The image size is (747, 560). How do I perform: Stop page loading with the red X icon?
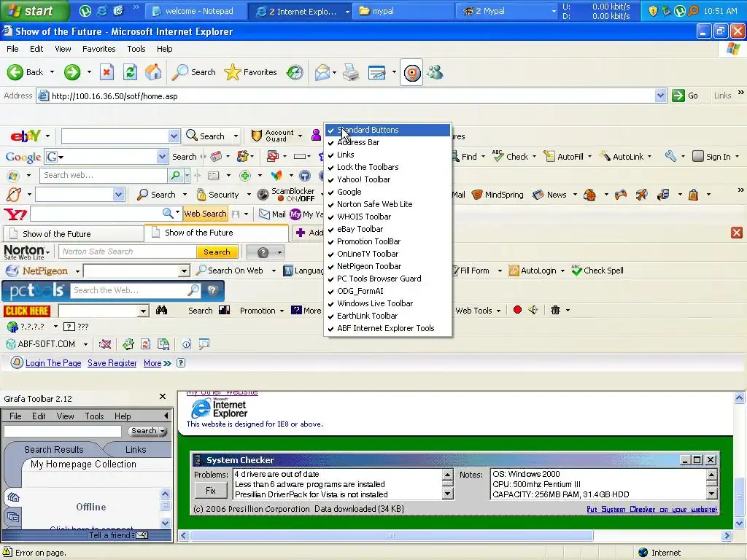click(x=107, y=72)
